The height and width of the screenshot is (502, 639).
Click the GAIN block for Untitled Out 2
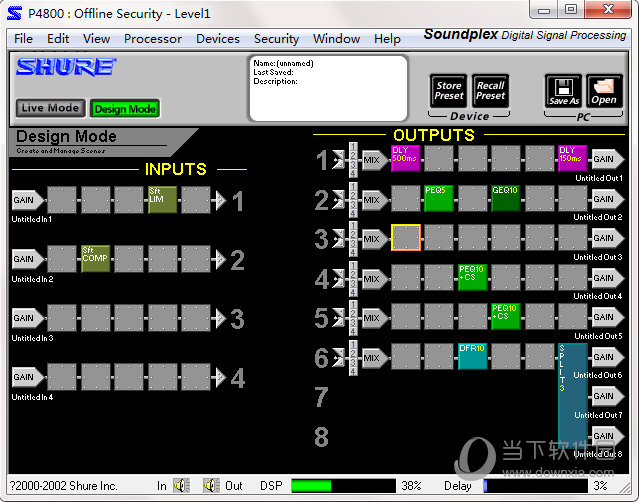(607, 199)
